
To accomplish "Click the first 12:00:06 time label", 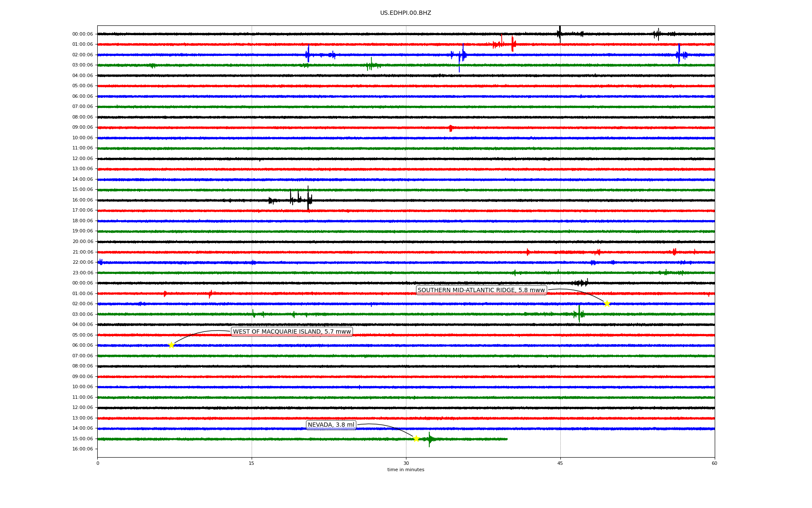I will coord(82,158).
